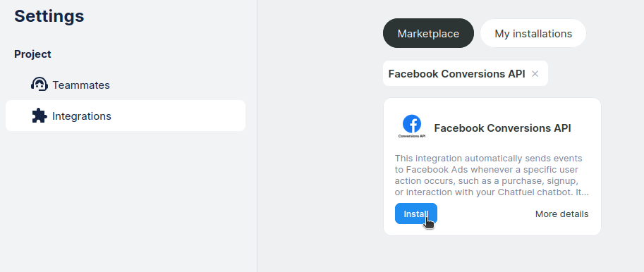Image resolution: width=644 pixels, height=272 pixels.
Task: Click the Conversions API caption under logo
Action: tap(411, 136)
